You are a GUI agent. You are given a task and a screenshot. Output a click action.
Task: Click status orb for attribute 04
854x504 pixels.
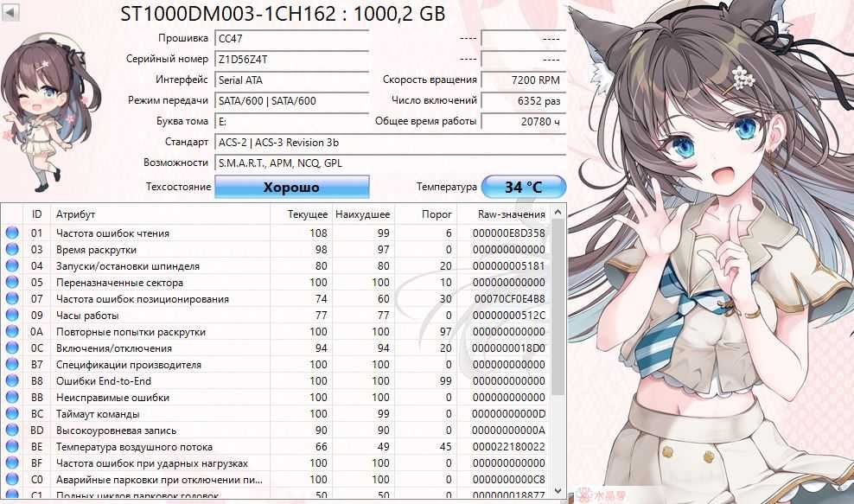(x=12, y=265)
